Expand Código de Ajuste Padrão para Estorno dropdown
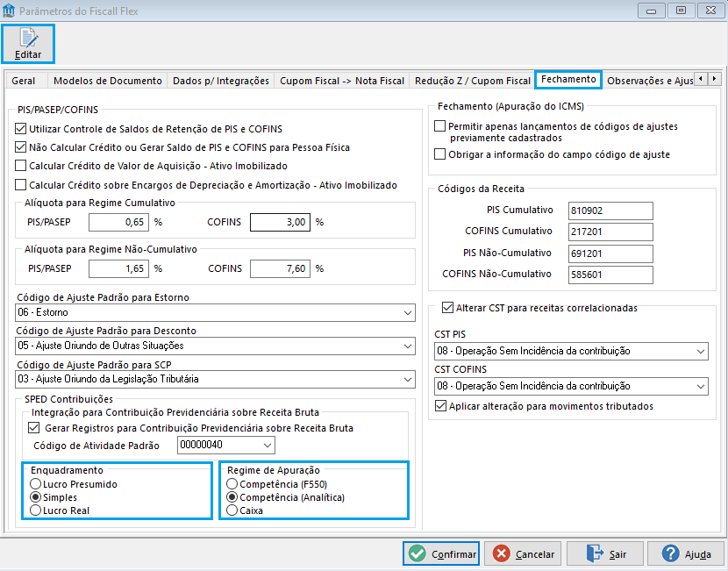This screenshot has height=571, width=728. click(x=408, y=313)
